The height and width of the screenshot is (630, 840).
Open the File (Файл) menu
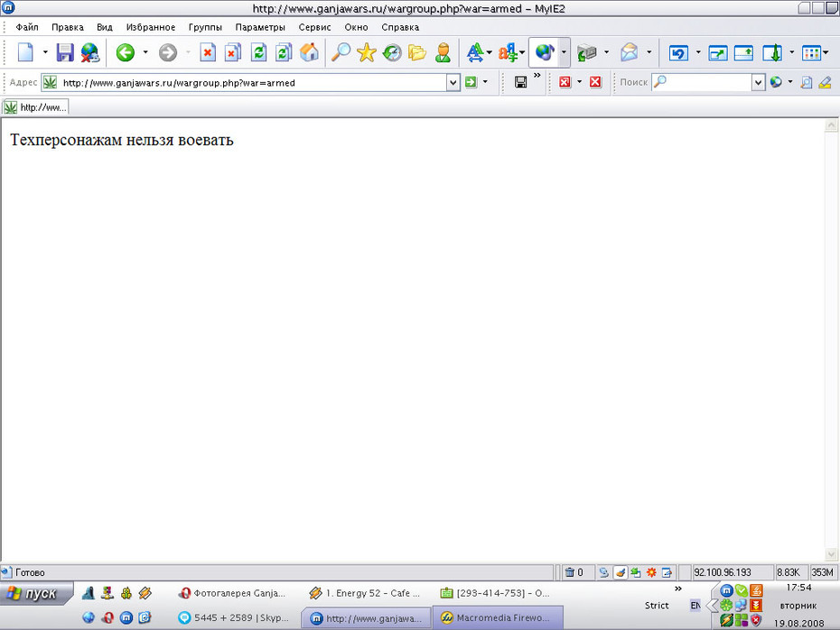click(x=27, y=27)
